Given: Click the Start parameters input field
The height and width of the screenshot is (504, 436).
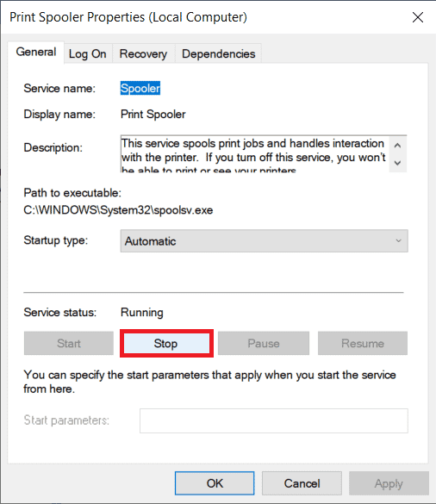Looking at the screenshot, I should tap(274, 420).
